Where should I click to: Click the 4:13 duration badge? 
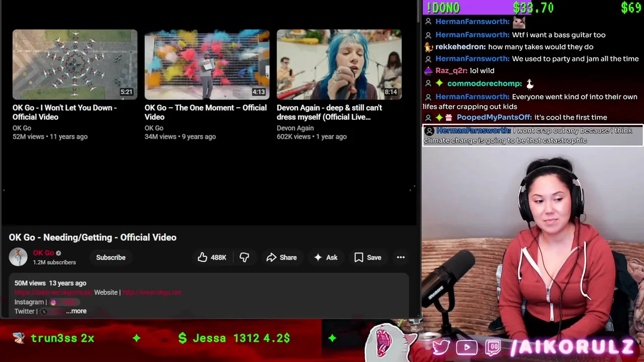click(259, 92)
